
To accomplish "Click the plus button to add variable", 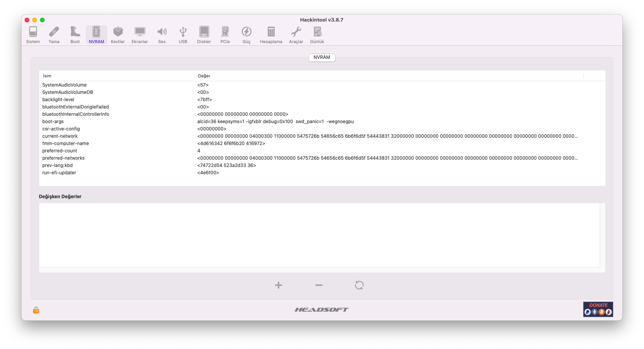I will click(279, 285).
